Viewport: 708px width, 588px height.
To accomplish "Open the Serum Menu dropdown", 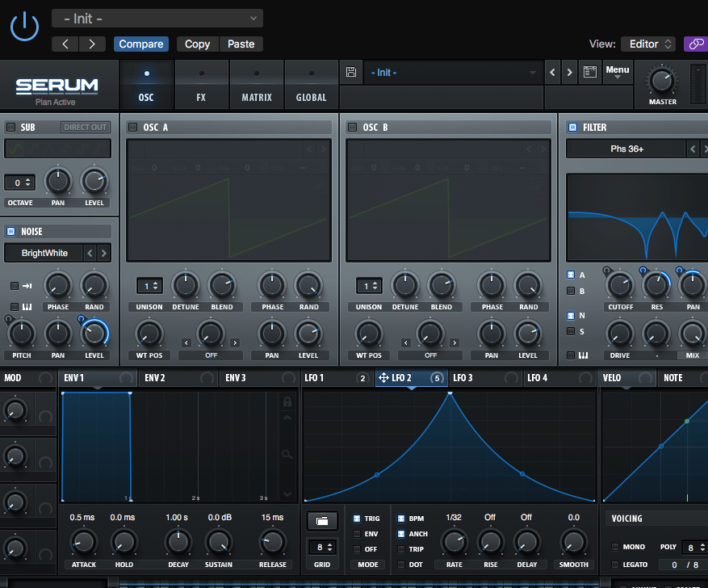I will coord(617,73).
